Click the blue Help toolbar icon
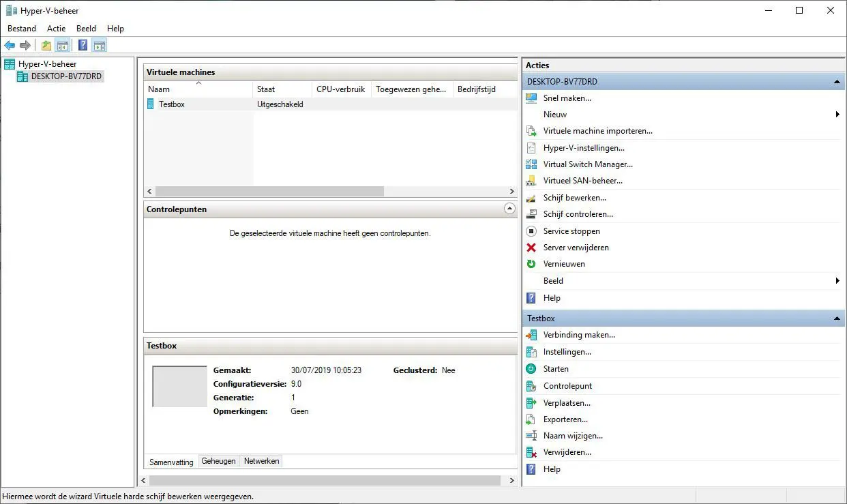This screenshot has height=504, width=847. (83, 46)
